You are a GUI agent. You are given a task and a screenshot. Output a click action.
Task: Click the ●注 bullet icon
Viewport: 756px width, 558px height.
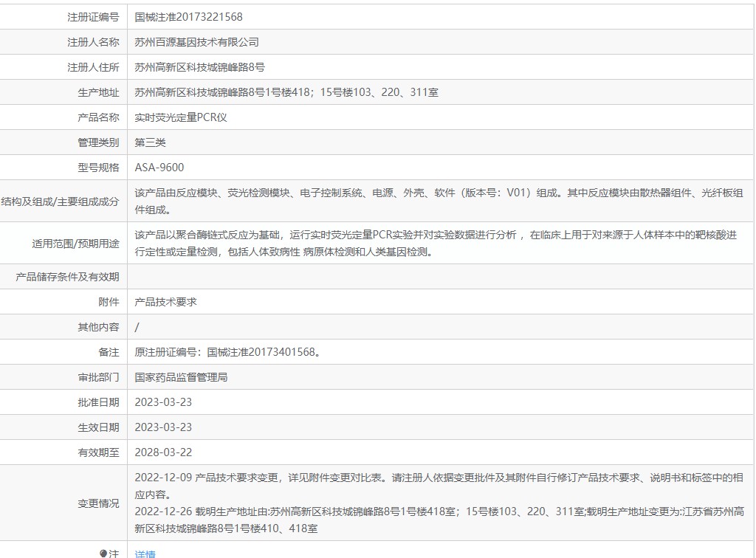click(103, 554)
